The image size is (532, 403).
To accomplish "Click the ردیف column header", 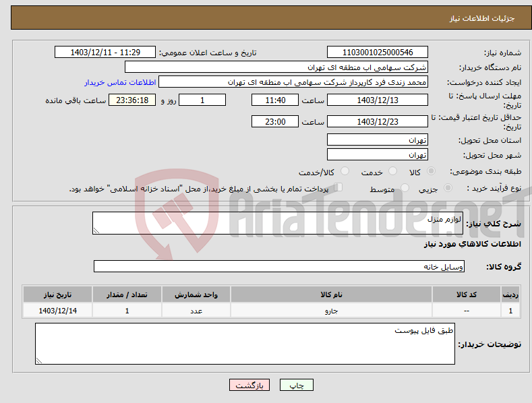I will point(510,294).
